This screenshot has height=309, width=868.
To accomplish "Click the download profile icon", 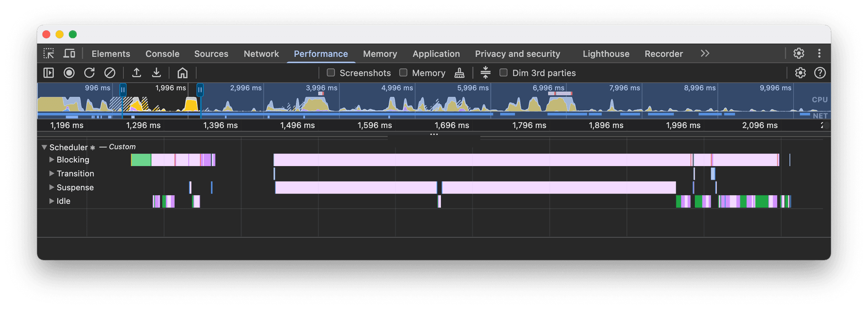I will click(x=156, y=73).
